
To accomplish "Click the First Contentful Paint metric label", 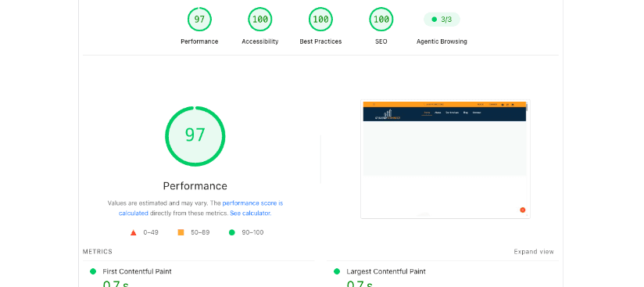I will coord(138,271).
